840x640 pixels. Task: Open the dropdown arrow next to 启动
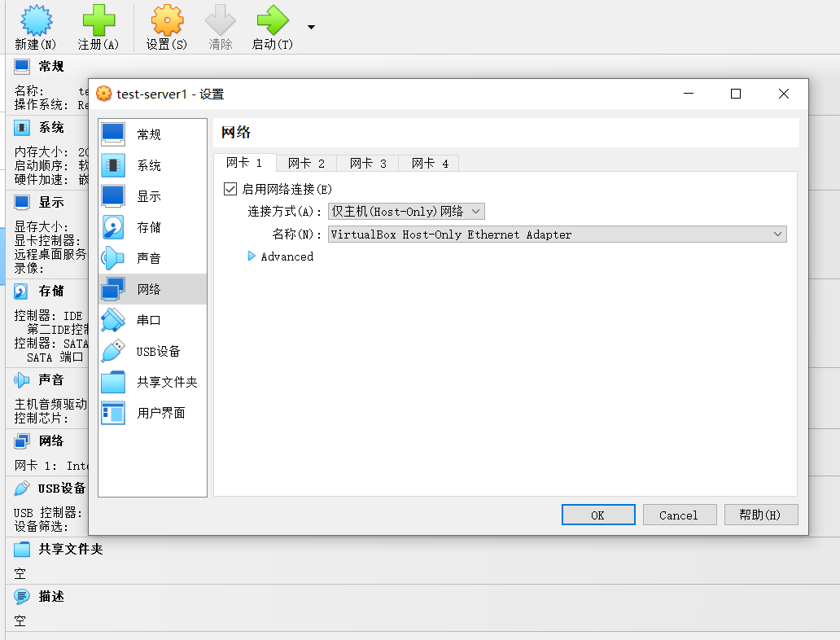pos(311,27)
